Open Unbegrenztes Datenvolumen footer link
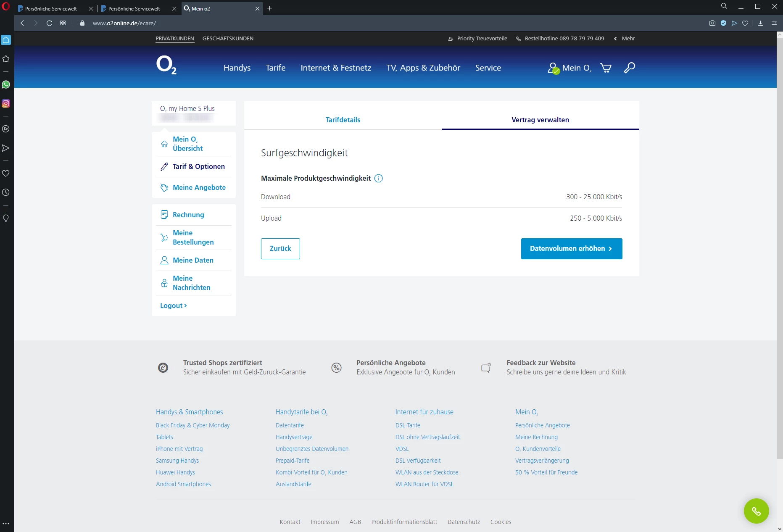783x532 pixels. [x=312, y=449]
